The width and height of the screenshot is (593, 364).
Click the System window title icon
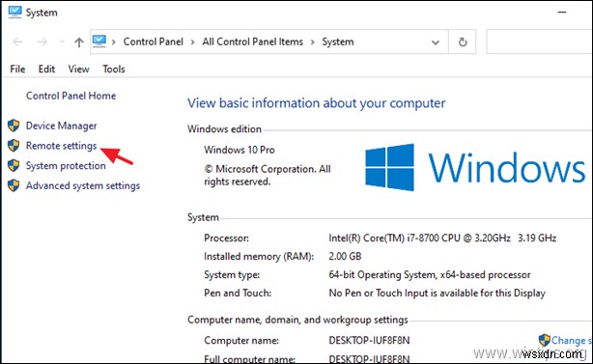(14, 12)
